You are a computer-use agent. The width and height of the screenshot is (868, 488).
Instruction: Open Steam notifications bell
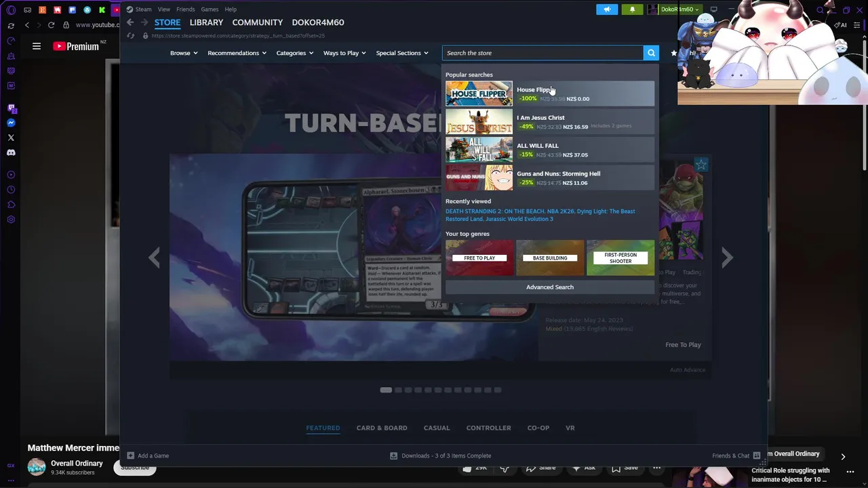click(632, 9)
